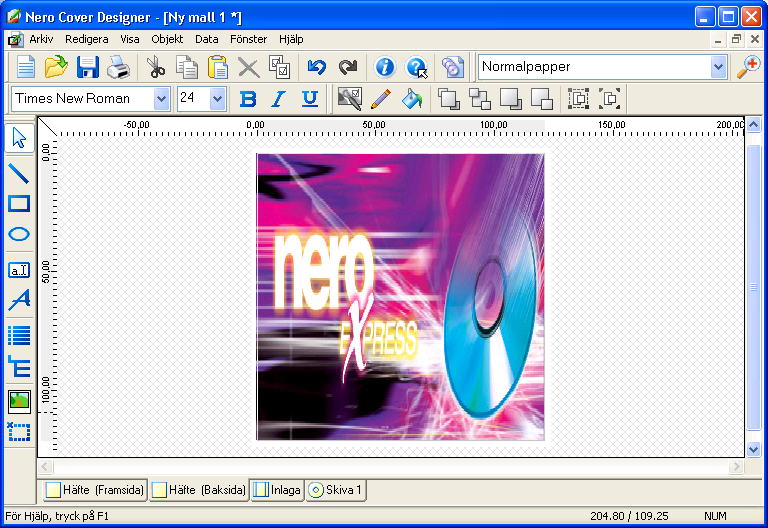Image resolution: width=768 pixels, height=528 pixels.
Task: Click the send-to-back arrangement icon
Action: [480, 98]
